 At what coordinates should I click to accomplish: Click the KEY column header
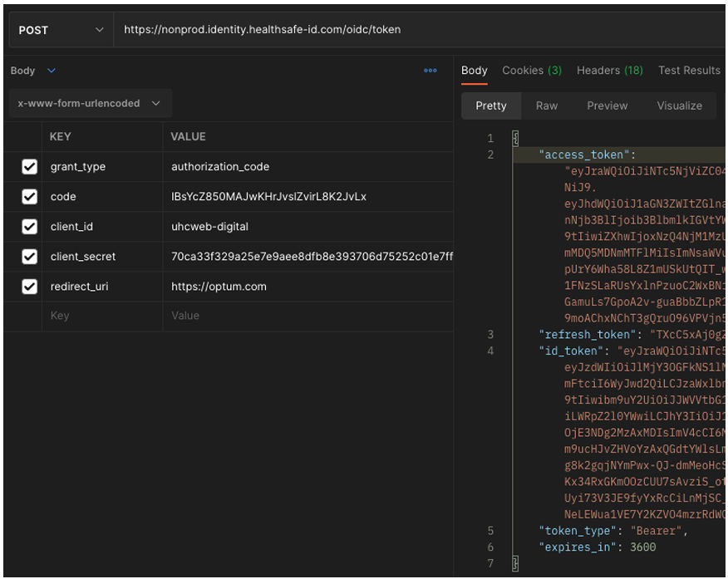tap(61, 136)
